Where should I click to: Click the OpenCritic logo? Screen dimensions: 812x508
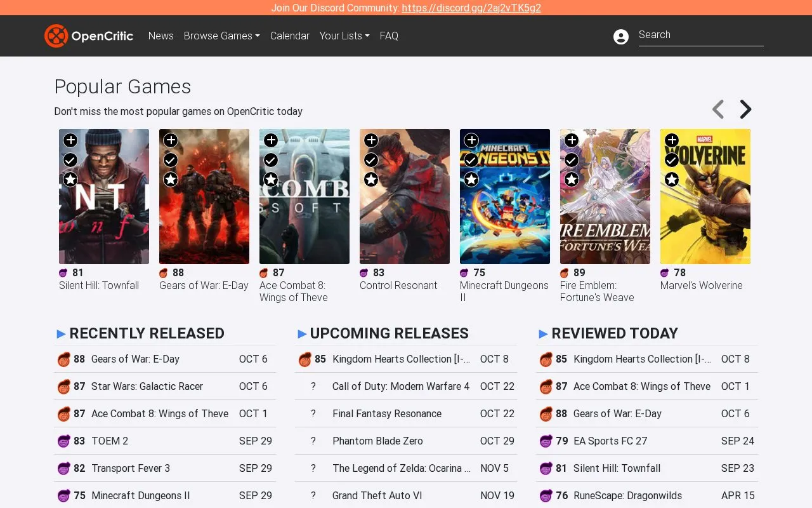[x=89, y=36]
